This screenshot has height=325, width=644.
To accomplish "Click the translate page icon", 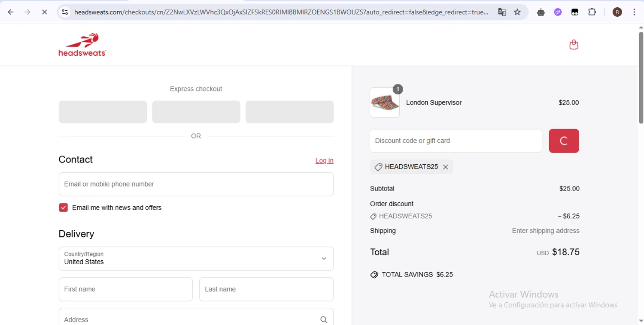I will (502, 12).
